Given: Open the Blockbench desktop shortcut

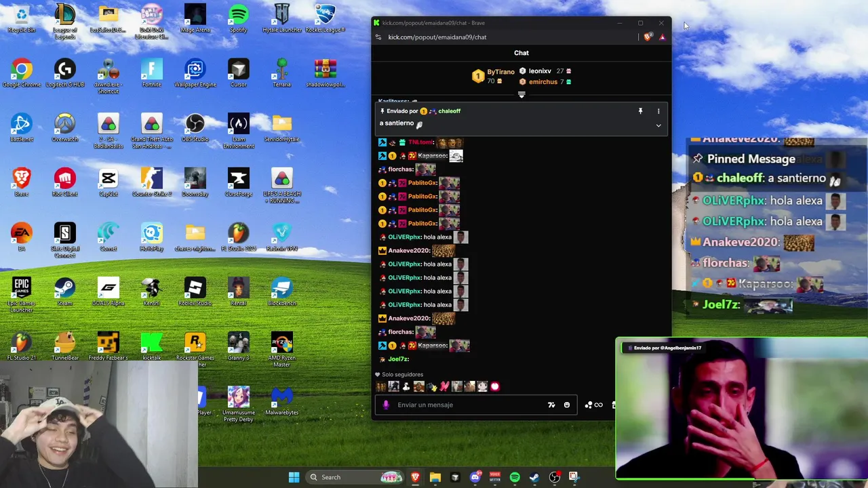Looking at the screenshot, I should (x=281, y=292).
